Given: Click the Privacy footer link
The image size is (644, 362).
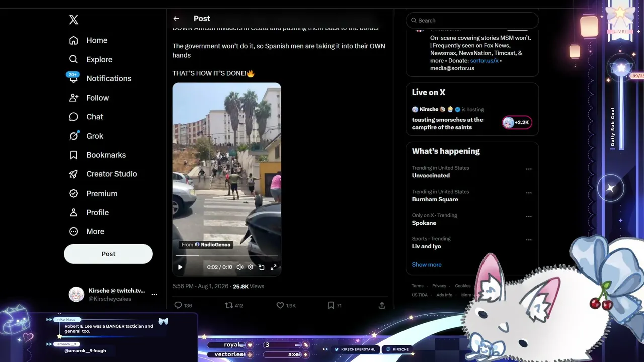Looking at the screenshot, I should [x=439, y=286].
